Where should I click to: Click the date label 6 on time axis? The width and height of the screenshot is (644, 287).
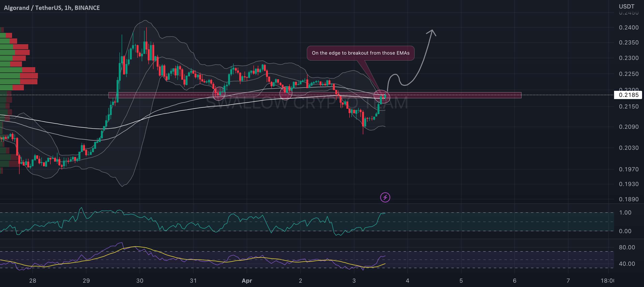click(515, 281)
